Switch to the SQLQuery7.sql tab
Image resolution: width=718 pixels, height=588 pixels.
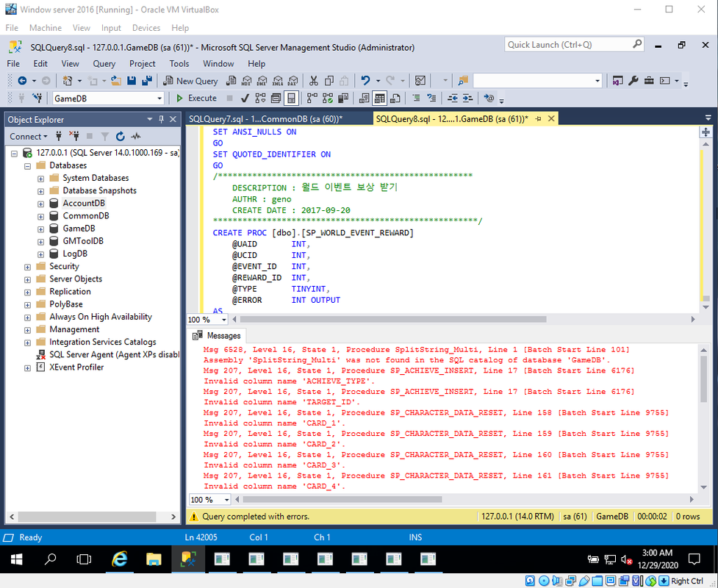click(x=265, y=119)
